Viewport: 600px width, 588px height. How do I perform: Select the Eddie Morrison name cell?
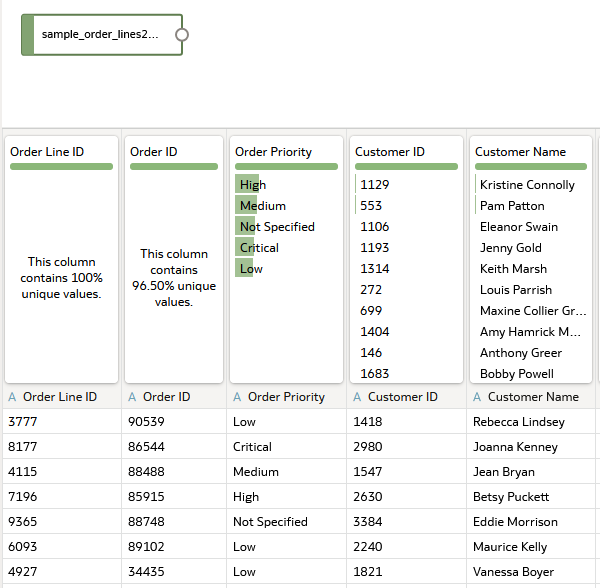tap(531, 521)
